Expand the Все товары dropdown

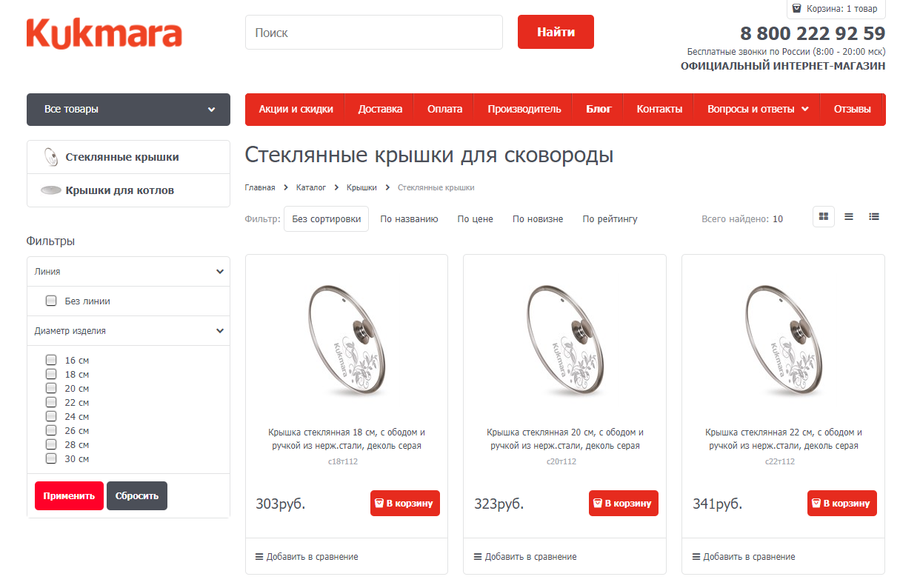[128, 110]
